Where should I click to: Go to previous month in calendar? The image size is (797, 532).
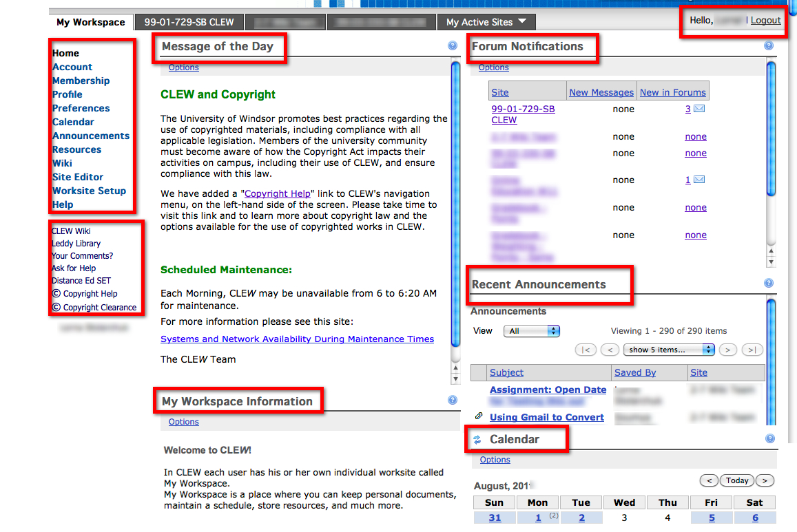click(709, 480)
